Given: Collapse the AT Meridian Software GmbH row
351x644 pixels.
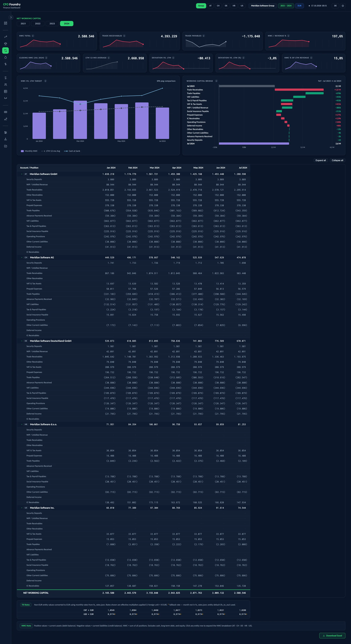Looking at the screenshot, I should tap(22, 174).
